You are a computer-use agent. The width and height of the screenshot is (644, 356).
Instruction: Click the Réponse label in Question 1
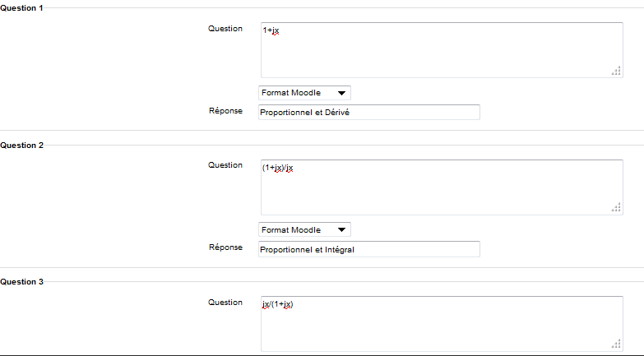tap(225, 111)
